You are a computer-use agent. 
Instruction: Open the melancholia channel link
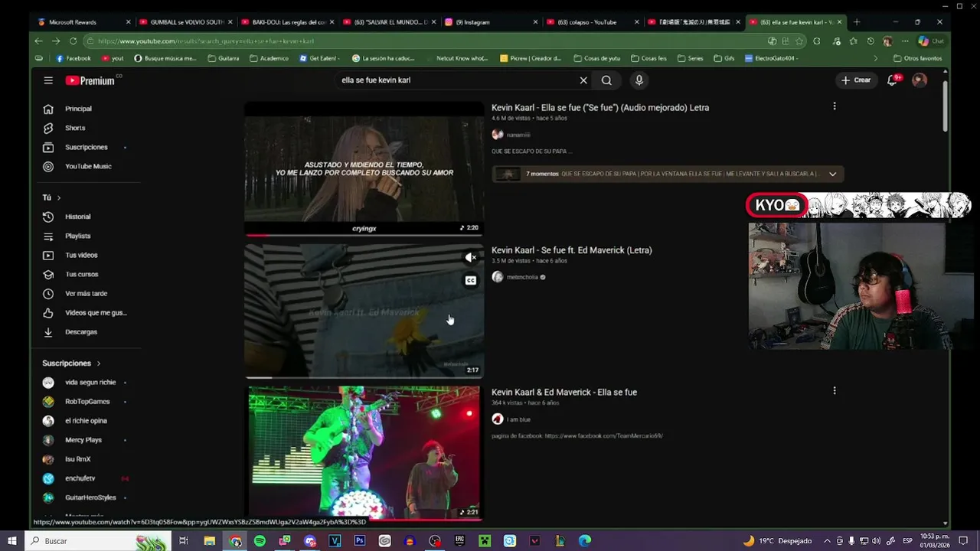522,277
